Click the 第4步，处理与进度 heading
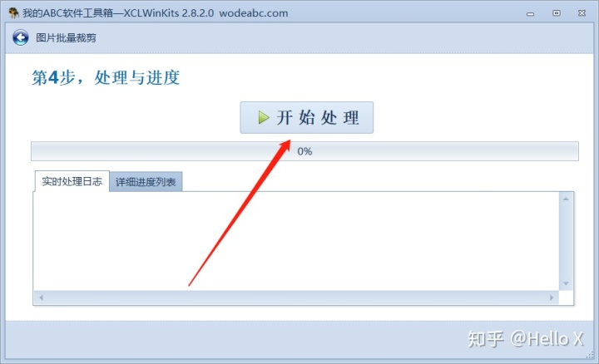Screen dimensions: 599x364 pyautogui.click(x=106, y=77)
